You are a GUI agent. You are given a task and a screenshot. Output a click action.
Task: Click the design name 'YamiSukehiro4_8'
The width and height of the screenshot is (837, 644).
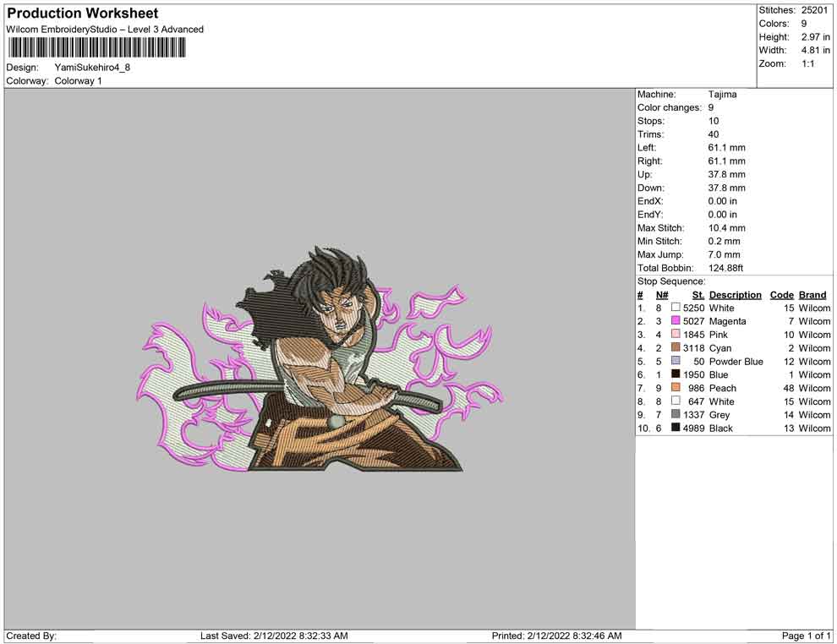point(92,68)
